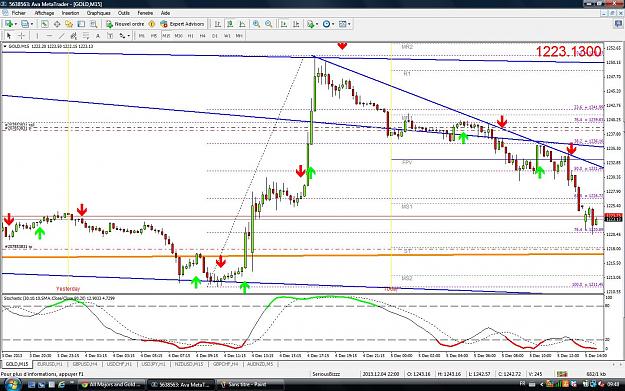This screenshot has height=391, width=625.
Task: Switch to bar chart display
Action: [218, 24]
